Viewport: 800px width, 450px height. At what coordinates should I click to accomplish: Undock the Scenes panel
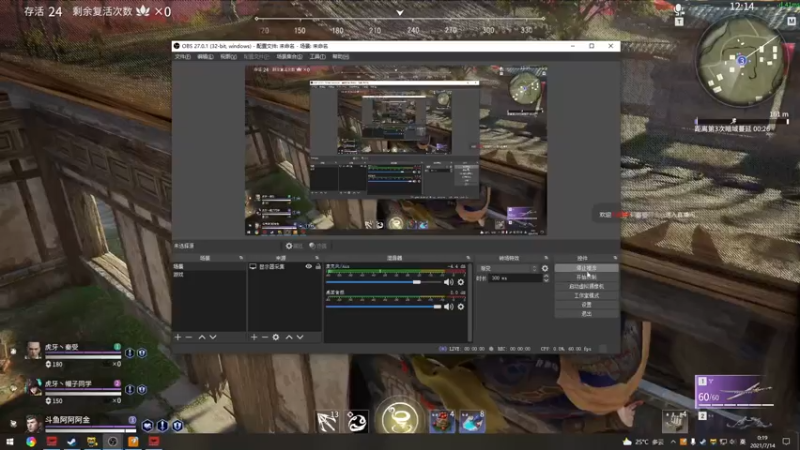point(241,258)
